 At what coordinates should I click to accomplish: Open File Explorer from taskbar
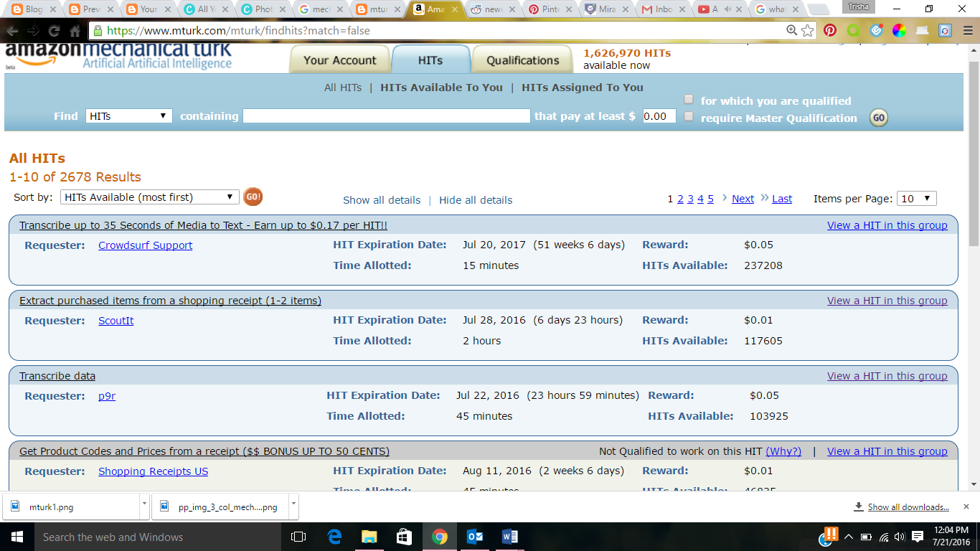(x=369, y=537)
